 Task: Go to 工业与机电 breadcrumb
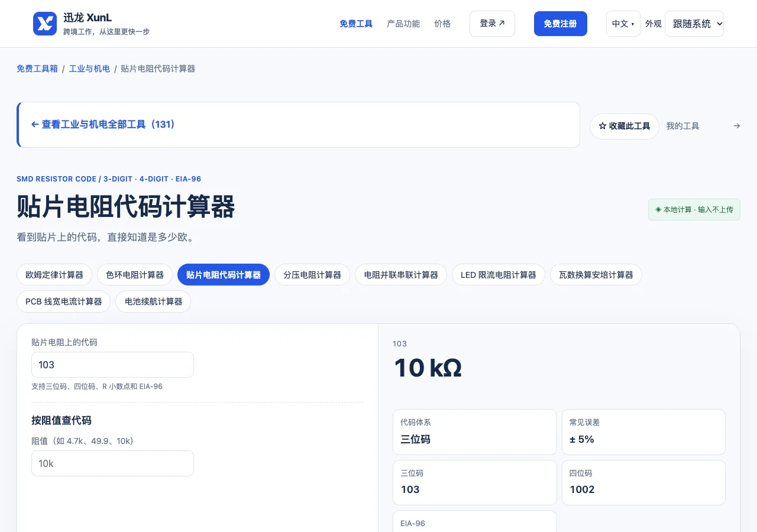pyautogui.click(x=89, y=69)
